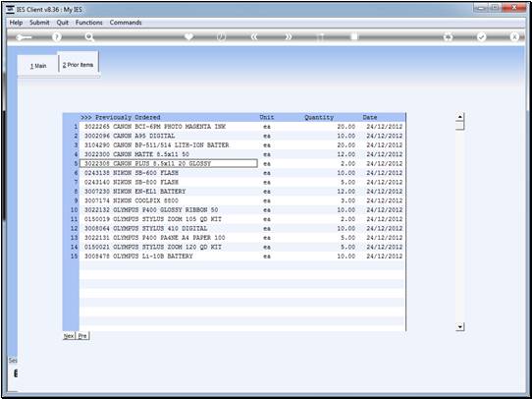Click the Date column header
This screenshot has width=532, height=399.
(369, 117)
